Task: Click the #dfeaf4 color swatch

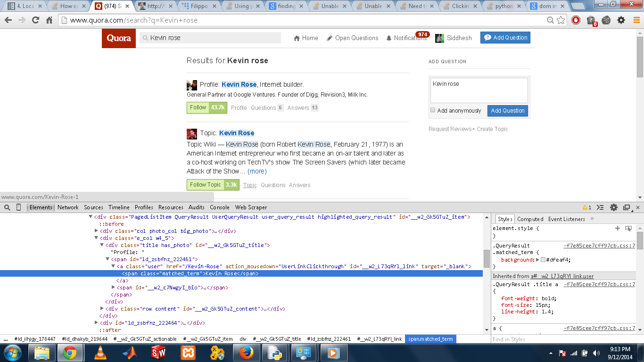Action: [x=543, y=260]
